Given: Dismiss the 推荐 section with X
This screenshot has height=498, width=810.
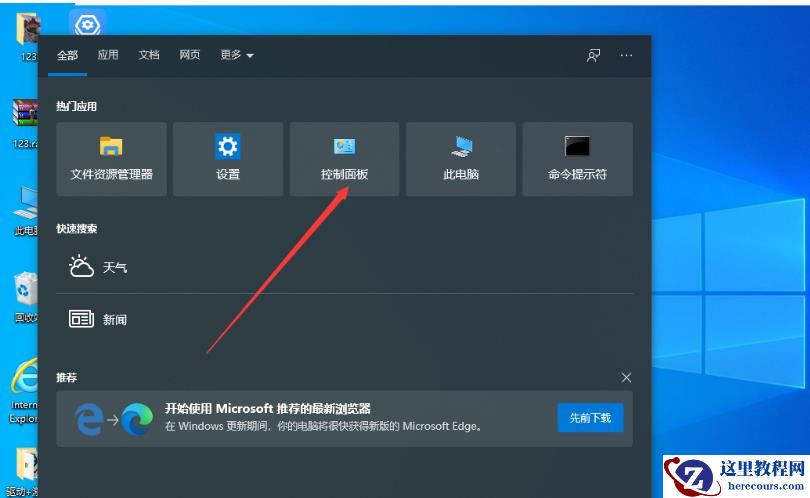Looking at the screenshot, I should [x=626, y=378].
